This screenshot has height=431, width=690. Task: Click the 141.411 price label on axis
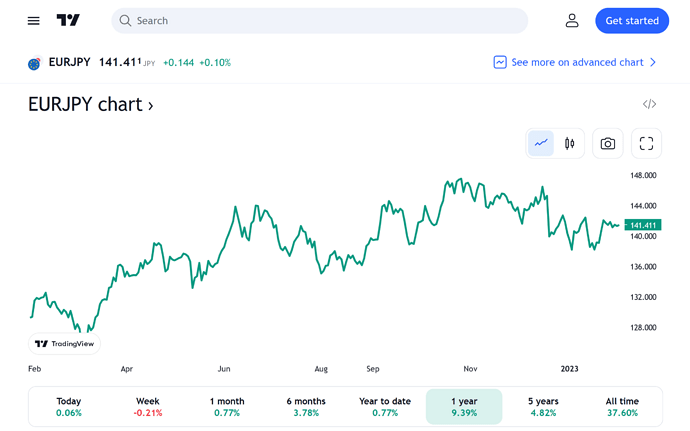(x=642, y=225)
